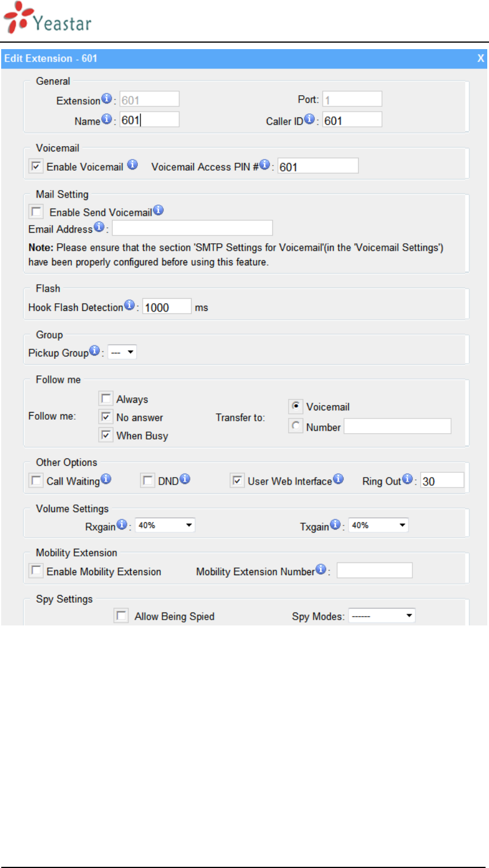Click the info icon beside Caller ID
489x868 pixels.
click(x=309, y=119)
